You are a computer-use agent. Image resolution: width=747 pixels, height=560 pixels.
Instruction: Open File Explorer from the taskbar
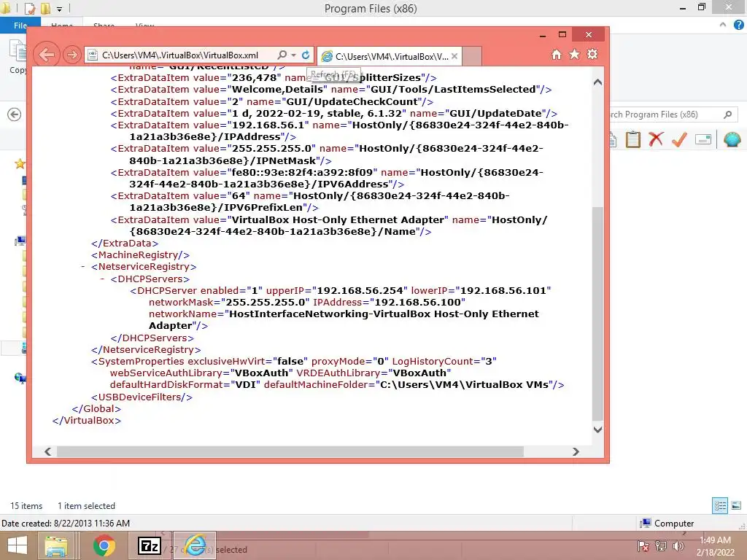56,545
